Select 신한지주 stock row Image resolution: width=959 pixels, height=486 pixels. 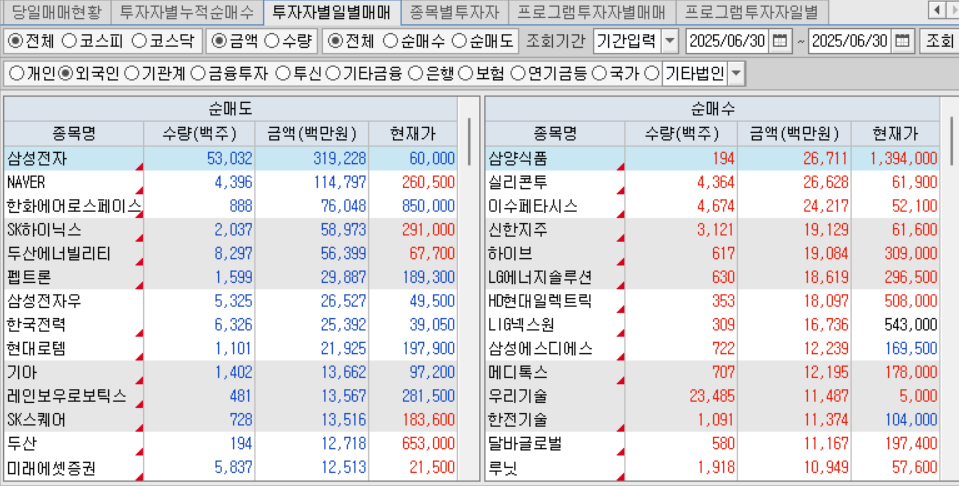click(713, 230)
